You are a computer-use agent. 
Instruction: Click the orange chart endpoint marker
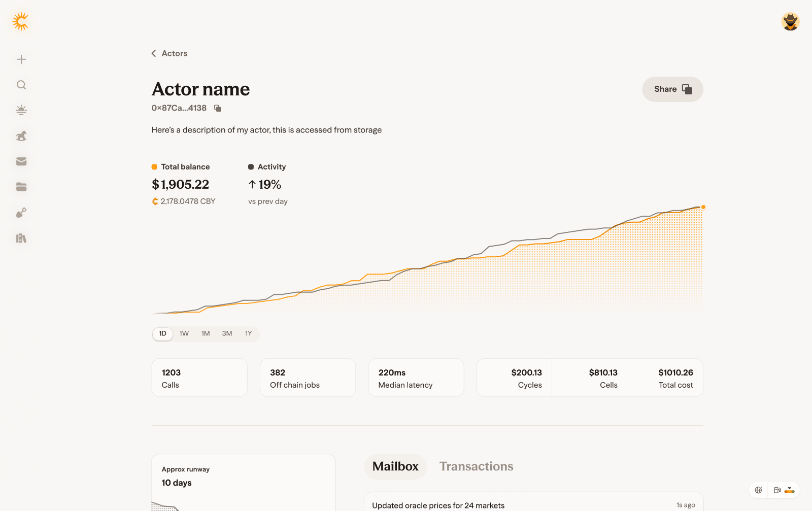pyautogui.click(x=703, y=207)
